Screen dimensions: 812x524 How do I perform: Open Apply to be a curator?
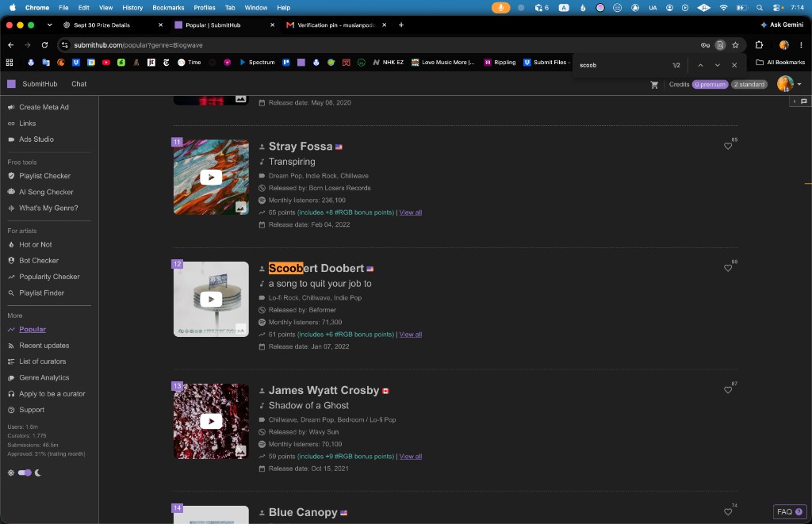tap(52, 394)
